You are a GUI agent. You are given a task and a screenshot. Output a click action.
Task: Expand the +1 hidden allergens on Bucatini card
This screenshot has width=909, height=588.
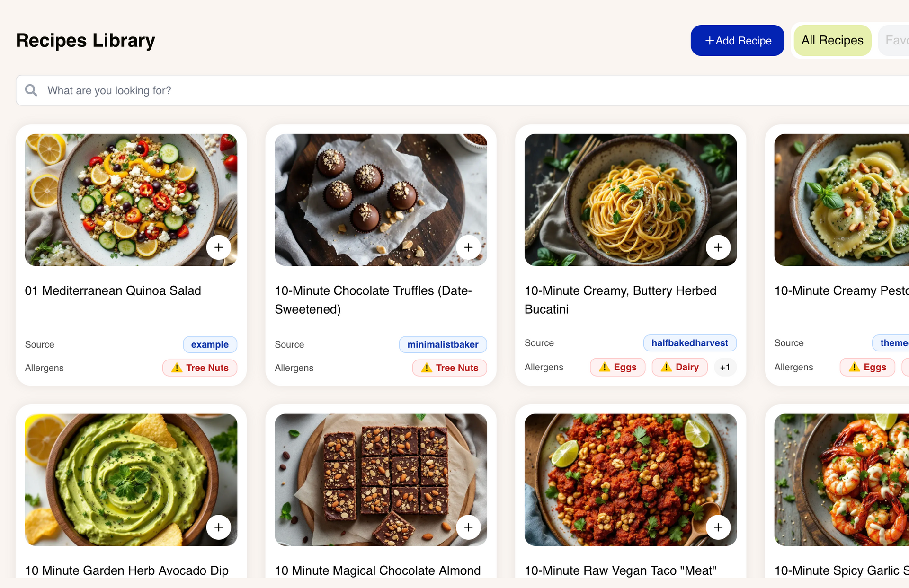pyautogui.click(x=725, y=367)
